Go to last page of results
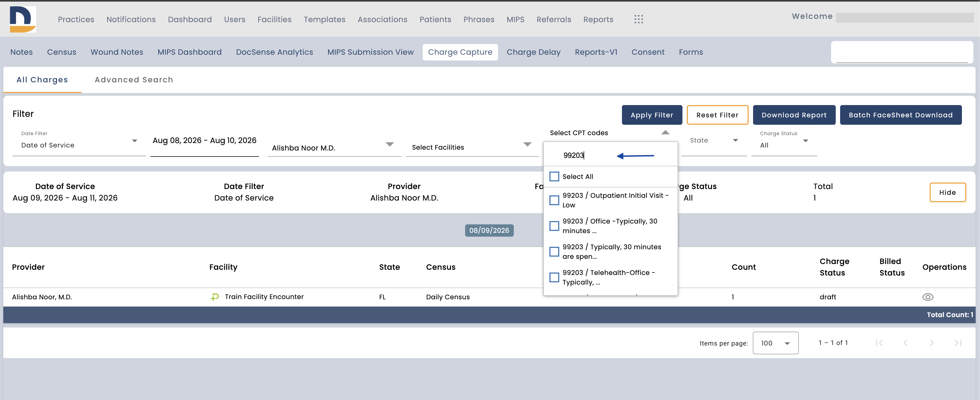Viewport: 980px width, 400px height. [x=958, y=343]
